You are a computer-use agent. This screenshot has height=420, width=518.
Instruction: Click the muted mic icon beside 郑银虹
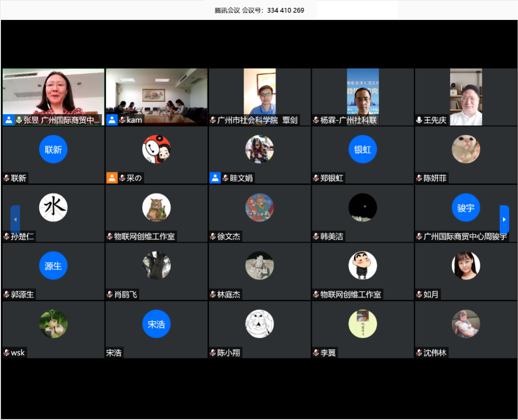tap(316, 179)
